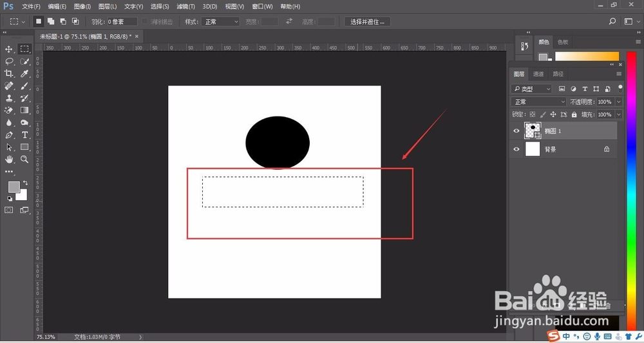The height and width of the screenshot is (343, 644).
Task: Open the 不透明度 dropdown arrow
Action: tap(618, 102)
